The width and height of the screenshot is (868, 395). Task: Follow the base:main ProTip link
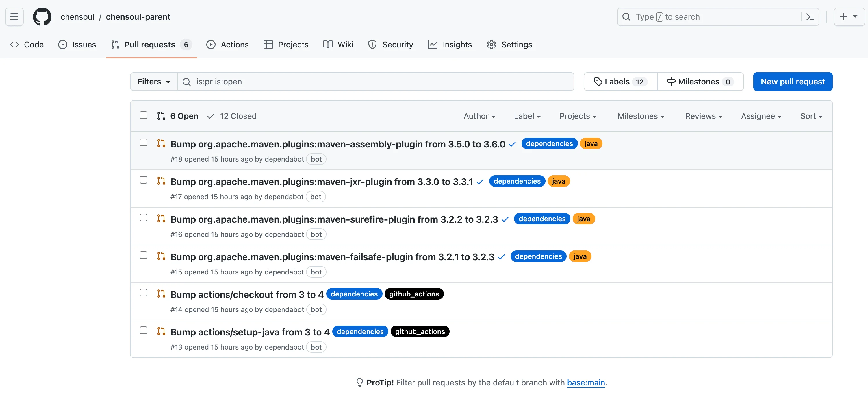coord(586,383)
